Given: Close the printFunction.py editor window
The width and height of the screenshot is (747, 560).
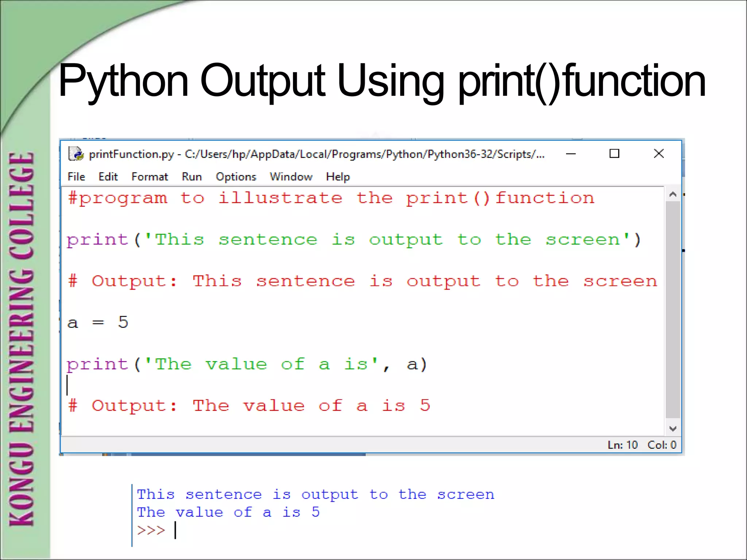Looking at the screenshot, I should [659, 154].
